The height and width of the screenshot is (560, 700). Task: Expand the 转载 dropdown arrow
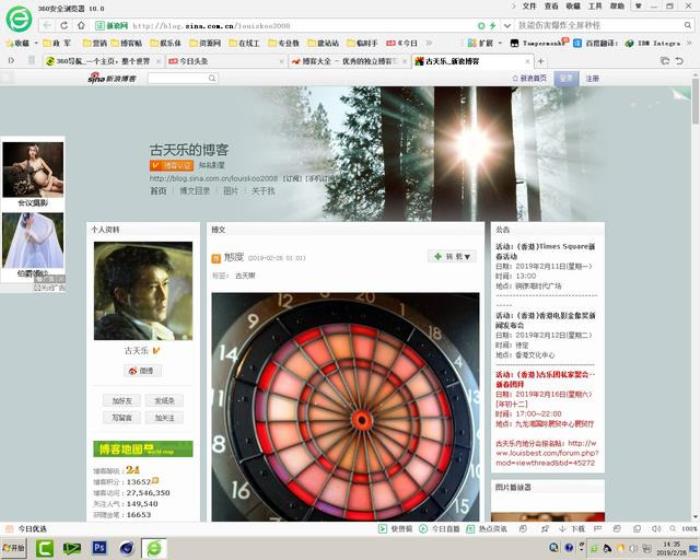[x=469, y=257]
